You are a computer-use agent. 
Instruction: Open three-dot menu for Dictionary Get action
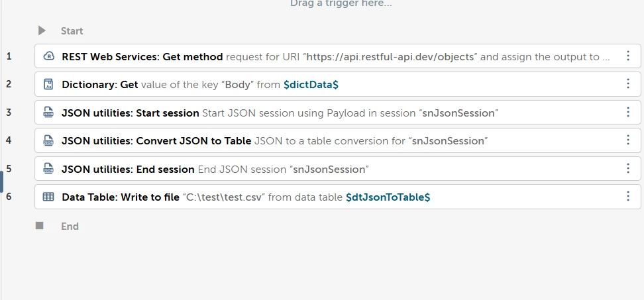click(x=627, y=84)
